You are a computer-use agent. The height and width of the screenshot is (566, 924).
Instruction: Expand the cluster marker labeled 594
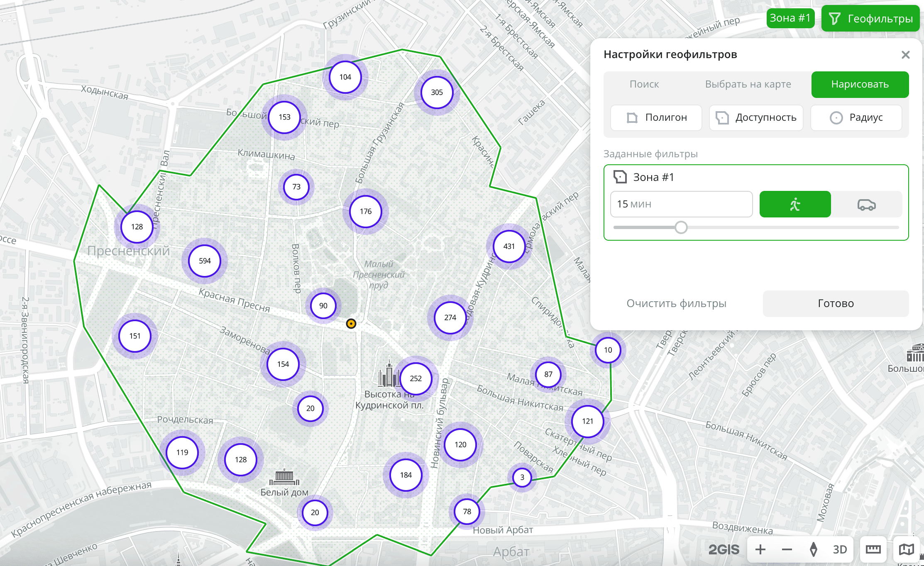point(205,261)
